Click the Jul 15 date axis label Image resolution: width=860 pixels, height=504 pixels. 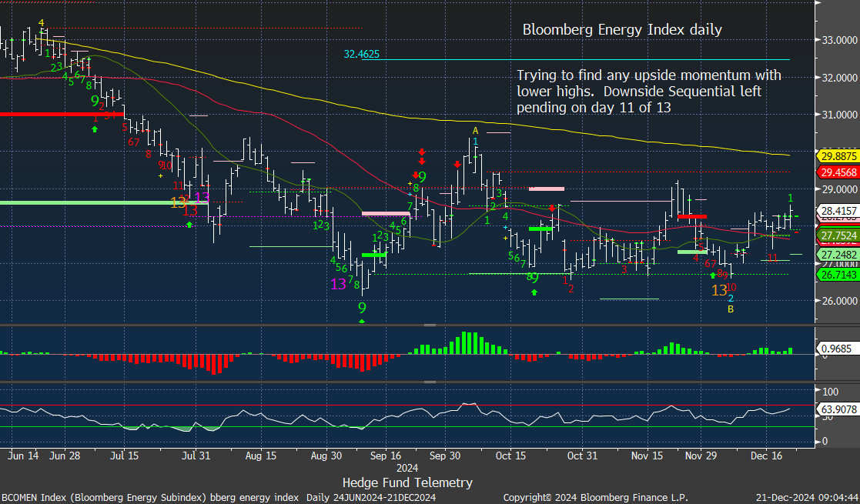coord(124,456)
